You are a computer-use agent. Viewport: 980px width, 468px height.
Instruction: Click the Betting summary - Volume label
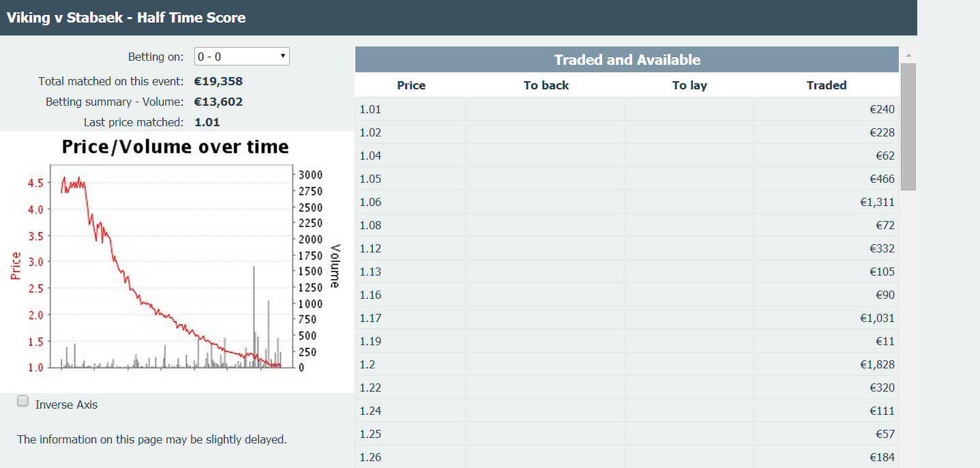(x=115, y=102)
